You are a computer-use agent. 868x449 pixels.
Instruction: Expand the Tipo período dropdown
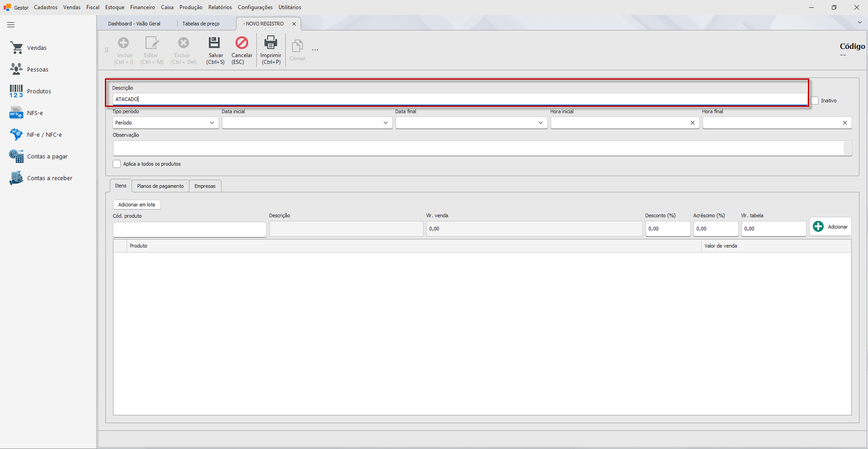[212, 123]
